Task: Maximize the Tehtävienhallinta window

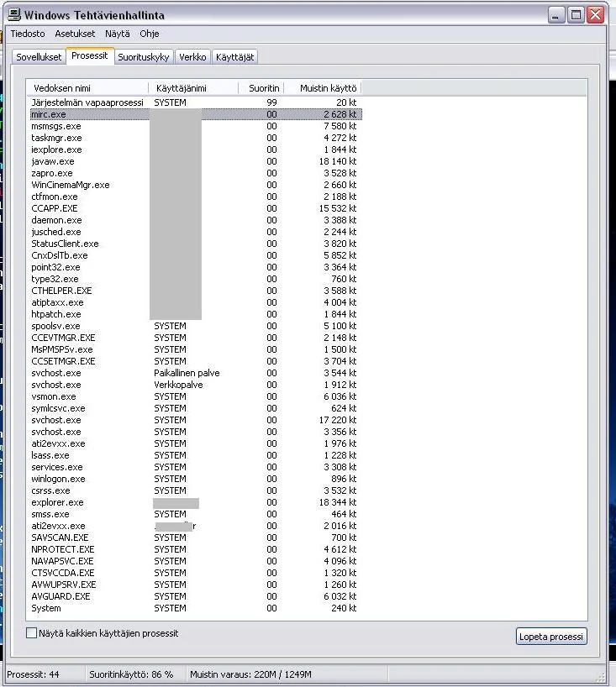Action: pos(576,14)
